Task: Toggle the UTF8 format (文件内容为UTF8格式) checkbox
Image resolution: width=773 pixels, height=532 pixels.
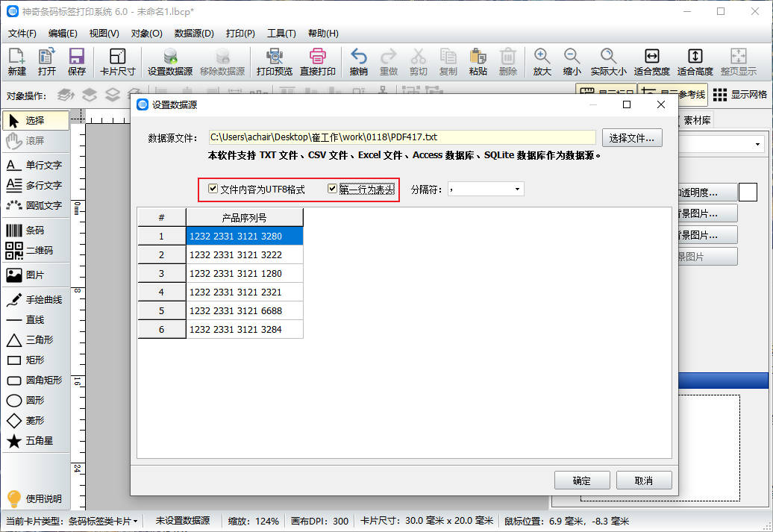Action: point(213,190)
